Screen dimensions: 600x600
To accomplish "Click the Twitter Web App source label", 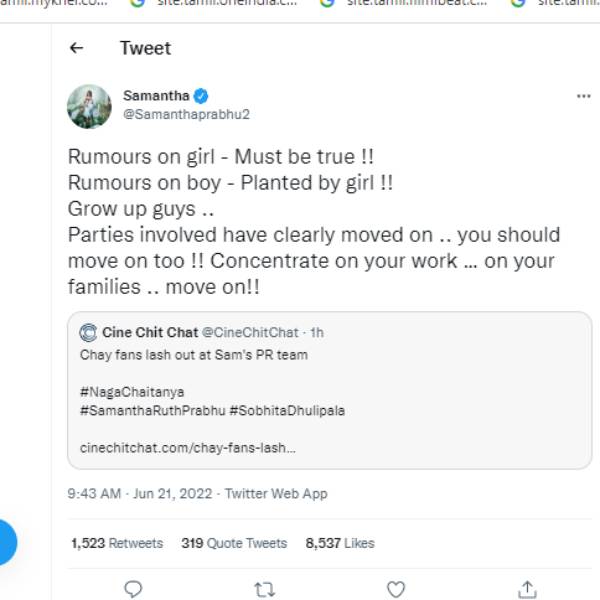I will click(x=276, y=494).
